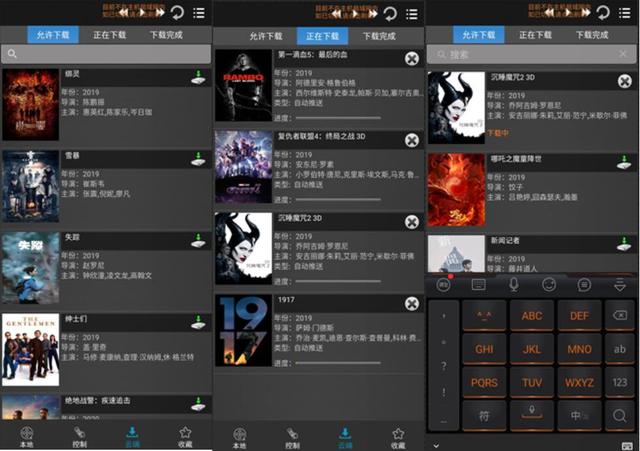Clear the 搜索 field with its X
Screen dimensions: 640x451
[623, 54]
